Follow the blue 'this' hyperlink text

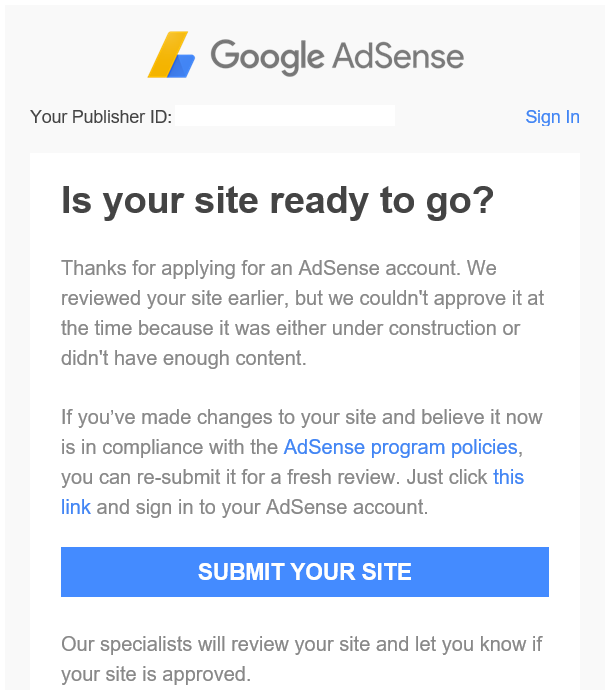pyautogui.click(x=509, y=477)
